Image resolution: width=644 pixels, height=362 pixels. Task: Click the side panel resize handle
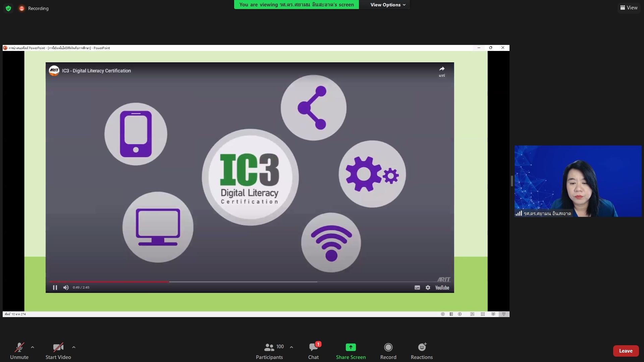pos(512,181)
